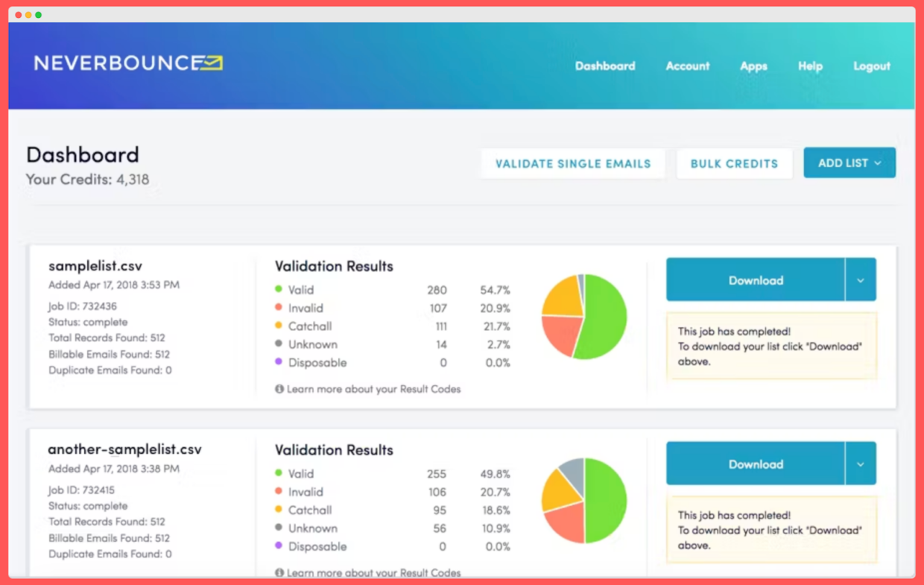Click the orange Catchall dot in samplelist.csv results
The width and height of the screenshot is (924, 585).
point(279,326)
